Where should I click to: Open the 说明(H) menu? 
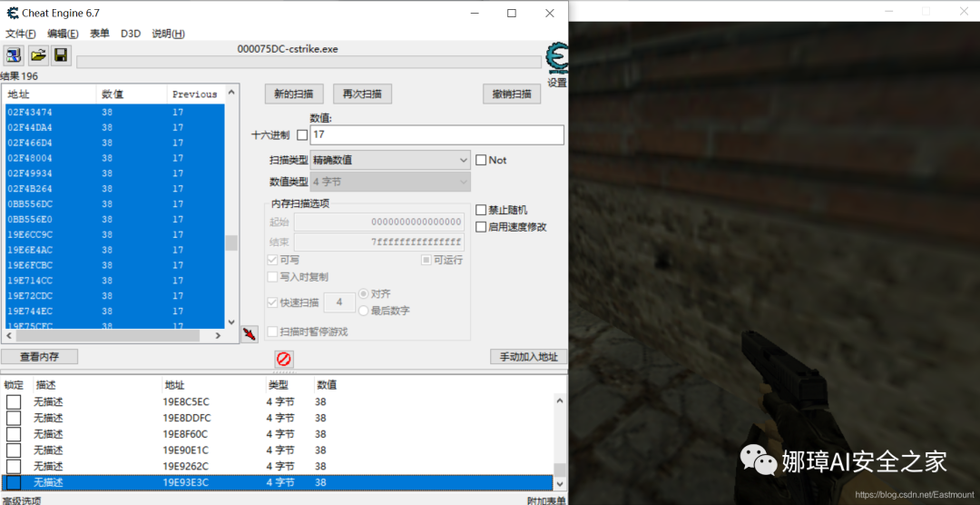pyautogui.click(x=168, y=34)
